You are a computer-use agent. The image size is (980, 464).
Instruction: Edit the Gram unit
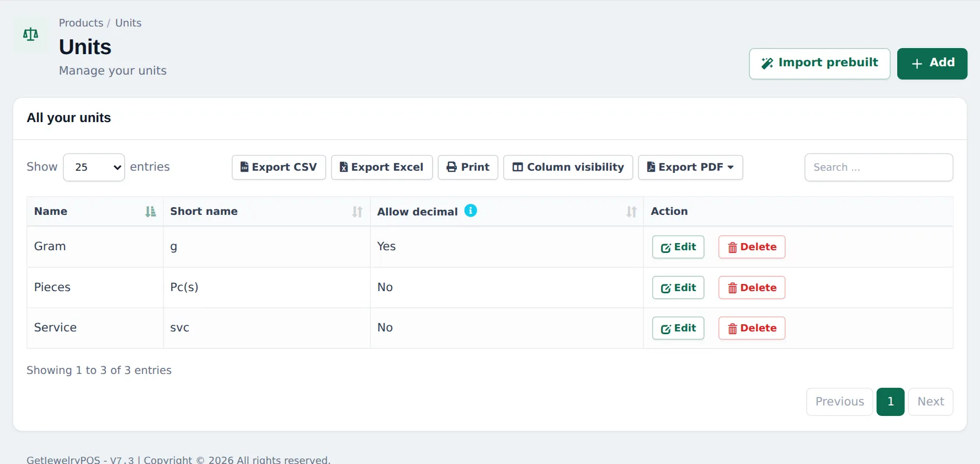pos(678,247)
